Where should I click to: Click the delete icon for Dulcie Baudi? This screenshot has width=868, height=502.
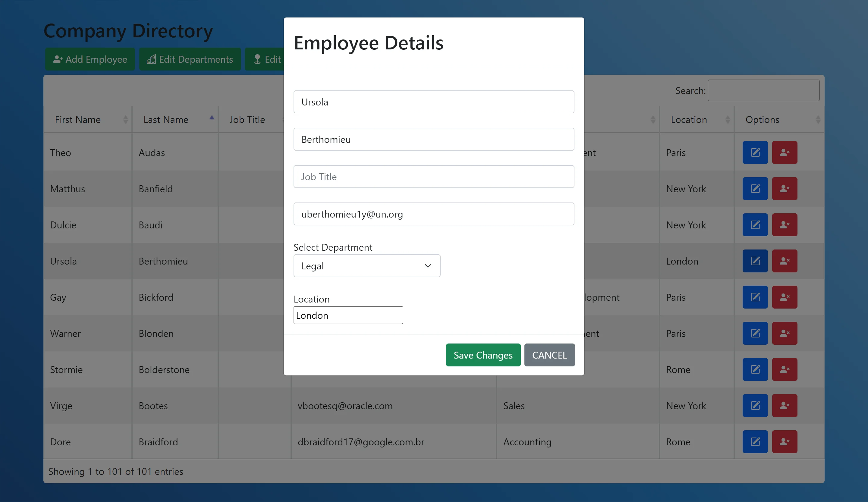[784, 224]
